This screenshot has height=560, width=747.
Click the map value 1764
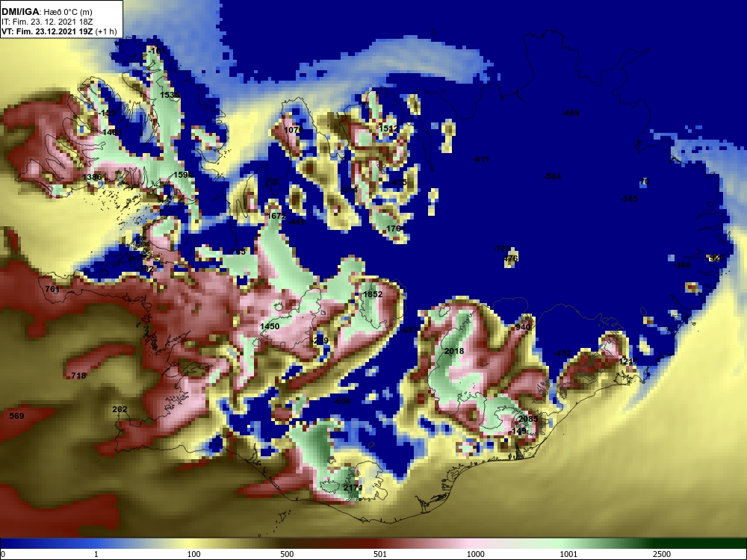pyautogui.click(x=395, y=229)
